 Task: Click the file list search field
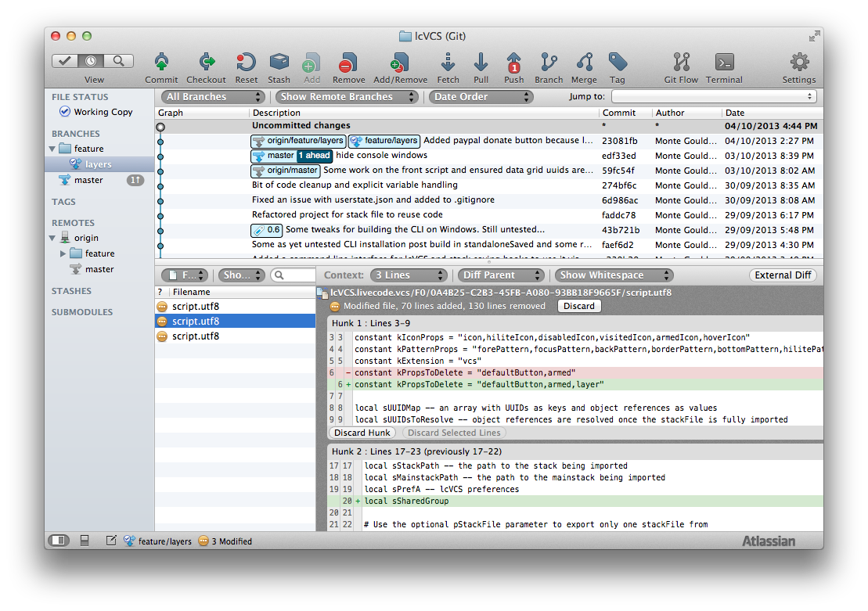point(293,275)
